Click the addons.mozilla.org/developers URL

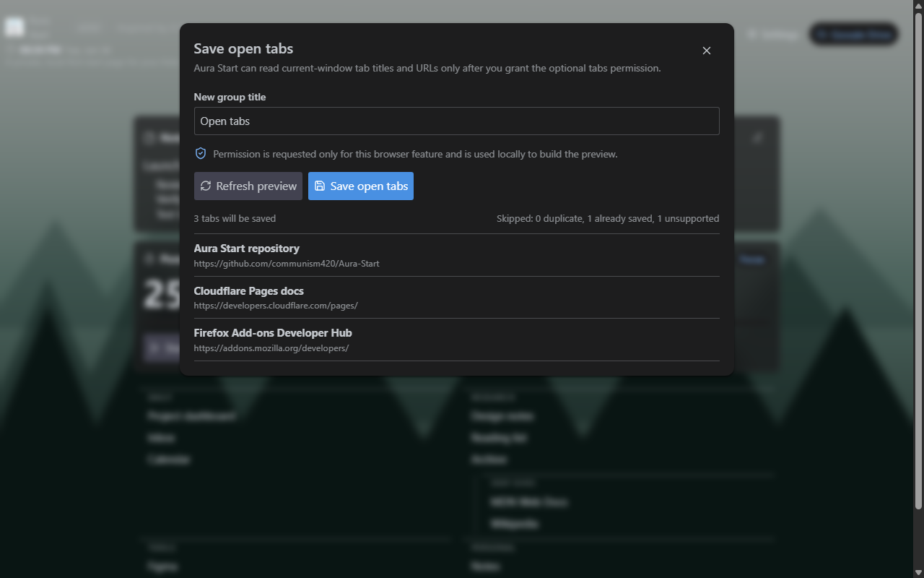pyautogui.click(x=271, y=348)
